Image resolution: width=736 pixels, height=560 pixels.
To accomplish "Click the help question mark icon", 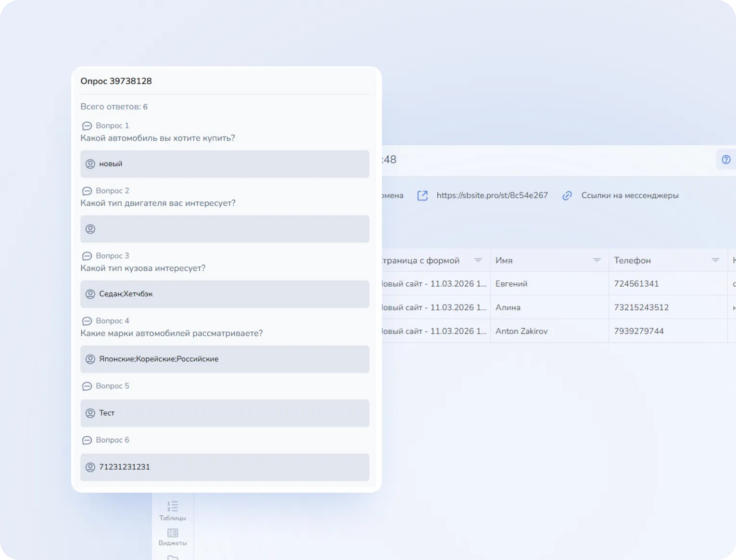I will point(726,160).
